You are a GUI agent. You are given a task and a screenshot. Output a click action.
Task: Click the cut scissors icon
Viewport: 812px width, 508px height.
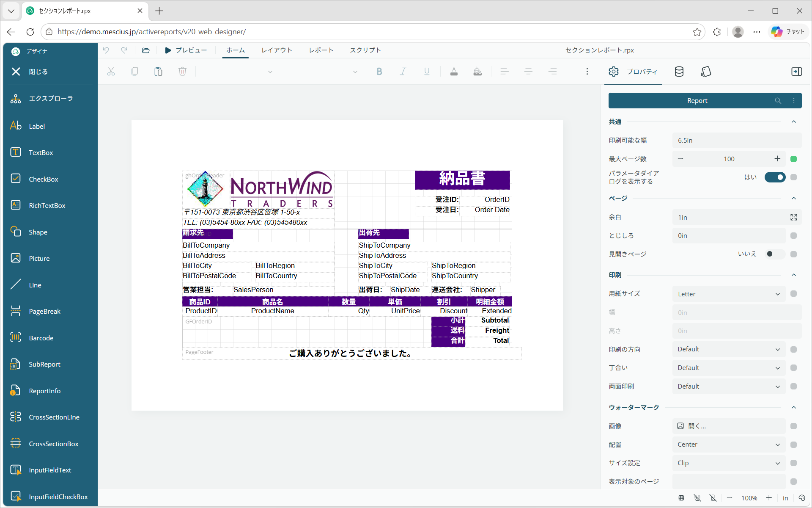point(111,72)
